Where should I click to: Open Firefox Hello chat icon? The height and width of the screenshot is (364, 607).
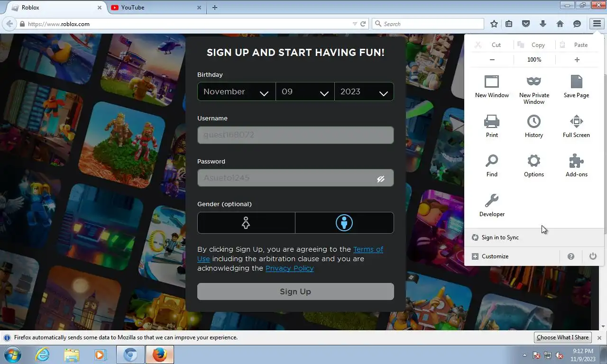click(x=577, y=24)
